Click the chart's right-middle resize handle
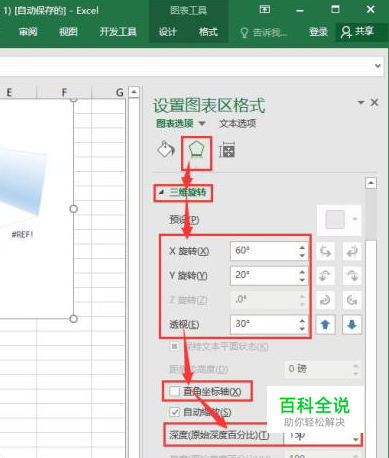The image size is (389, 458). tap(74, 209)
